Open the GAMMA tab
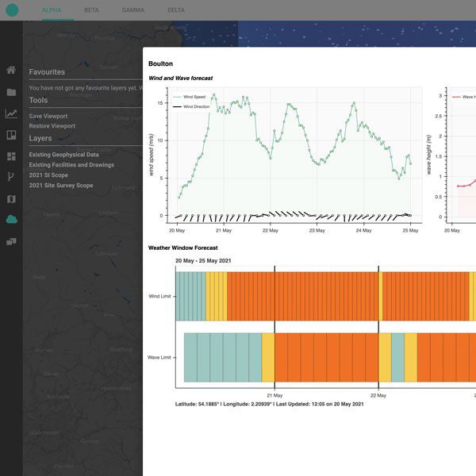 132,10
